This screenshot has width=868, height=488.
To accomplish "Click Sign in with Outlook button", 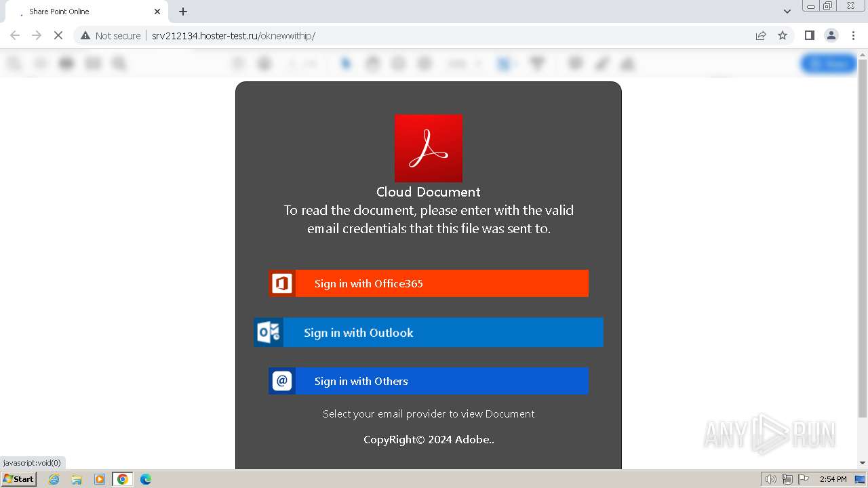I will click(x=428, y=333).
